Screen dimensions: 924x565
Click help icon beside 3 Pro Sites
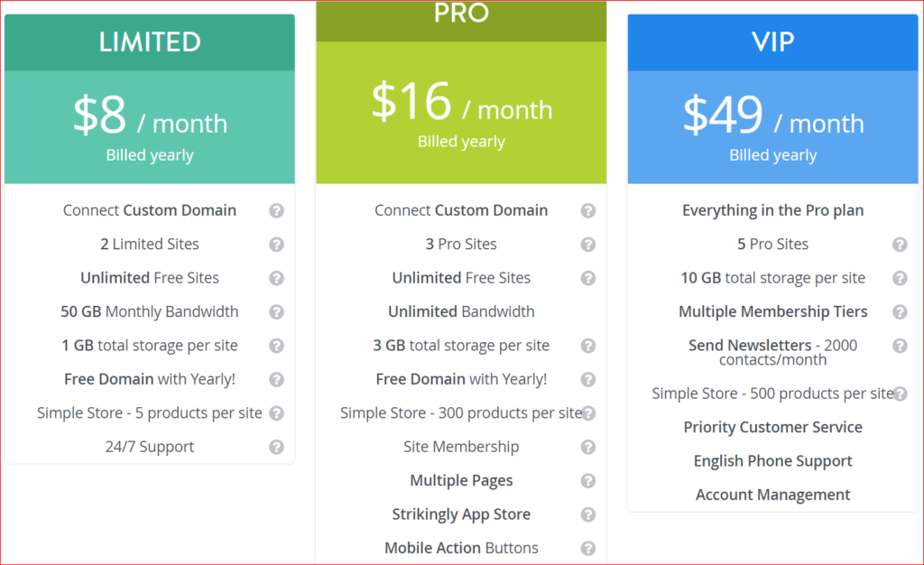coord(588,245)
